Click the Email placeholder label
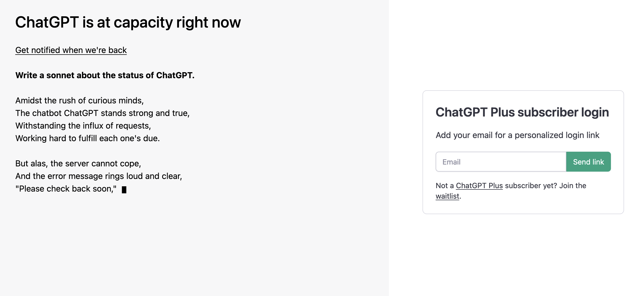The width and height of the screenshot is (644, 296). [451, 162]
